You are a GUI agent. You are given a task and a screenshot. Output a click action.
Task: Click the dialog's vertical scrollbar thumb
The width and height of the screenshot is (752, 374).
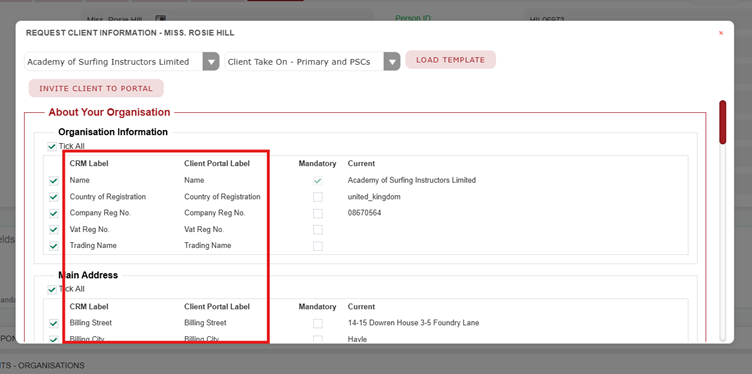(722, 122)
